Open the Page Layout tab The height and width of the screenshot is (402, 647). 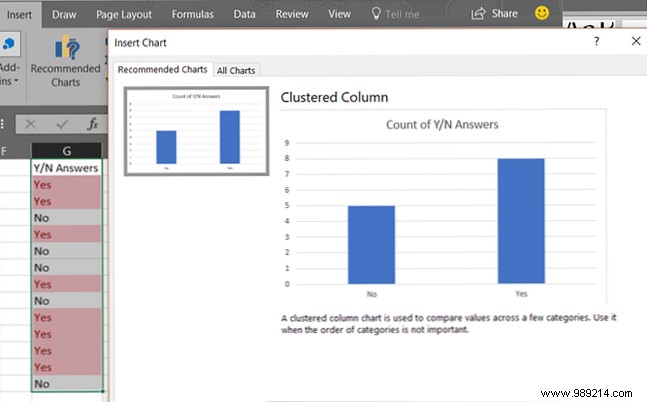click(124, 15)
